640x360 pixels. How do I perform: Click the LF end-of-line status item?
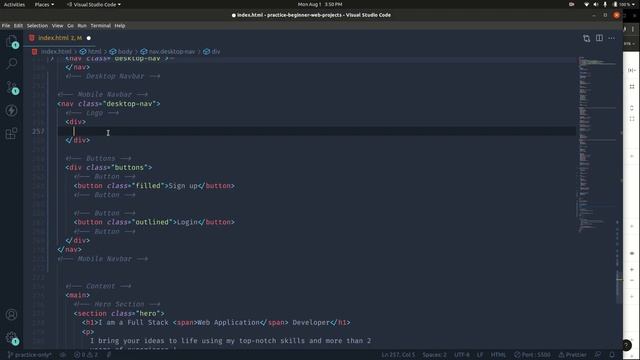pos(480,355)
